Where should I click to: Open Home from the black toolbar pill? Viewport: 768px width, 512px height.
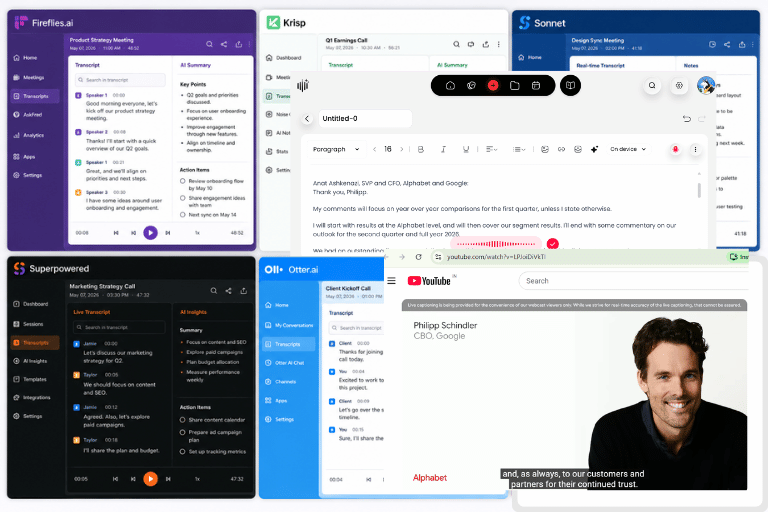pyautogui.click(x=450, y=85)
